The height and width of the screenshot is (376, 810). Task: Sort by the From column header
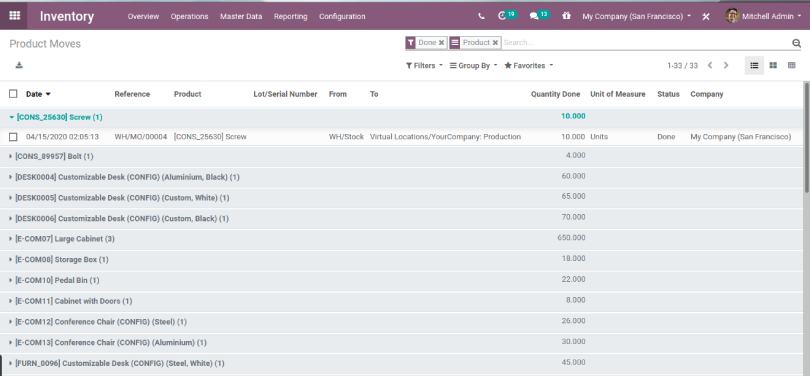click(338, 94)
